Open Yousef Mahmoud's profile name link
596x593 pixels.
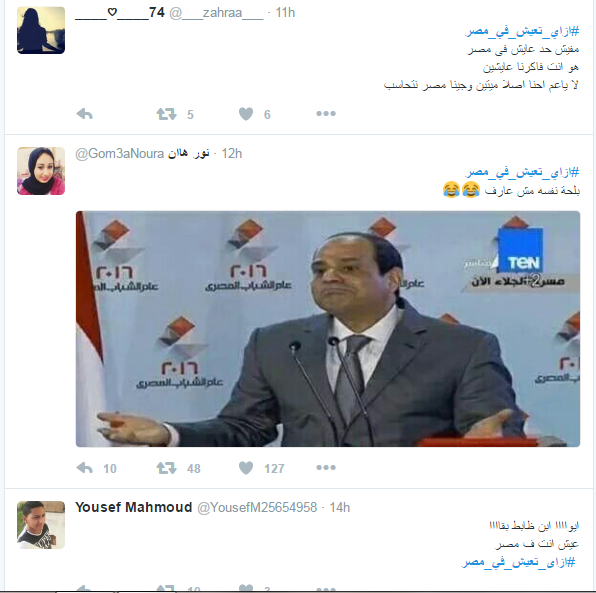coord(133,507)
